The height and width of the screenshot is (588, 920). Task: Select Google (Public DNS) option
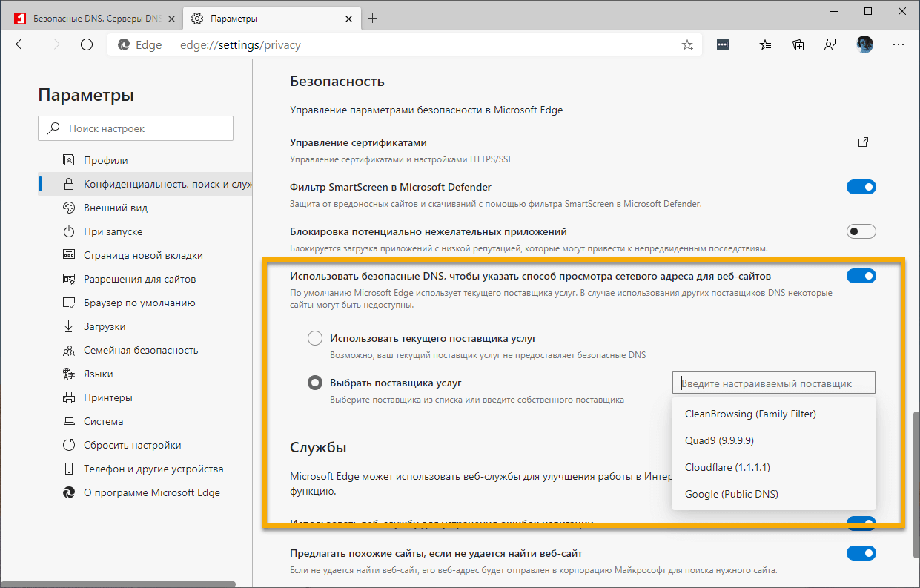pos(732,494)
